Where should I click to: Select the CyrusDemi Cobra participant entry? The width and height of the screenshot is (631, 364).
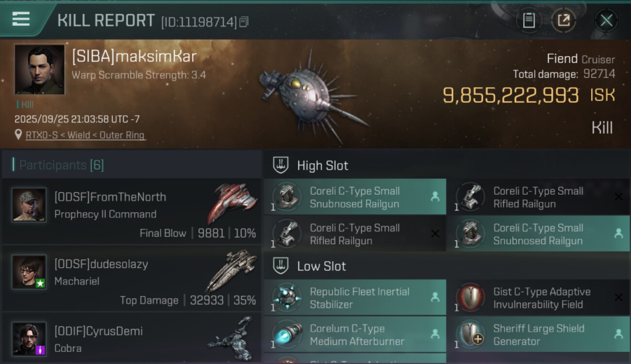coord(132,338)
